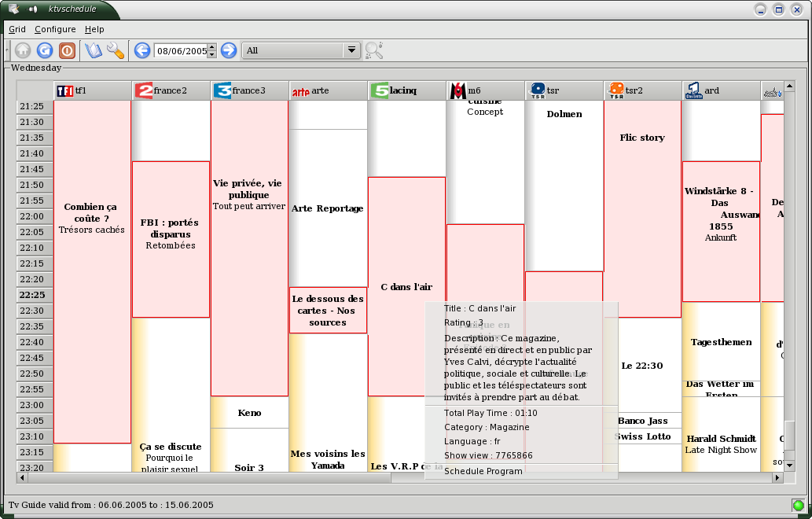Go to previous day with left arrow
The height and width of the screenshot is (519, 812).
142,50
